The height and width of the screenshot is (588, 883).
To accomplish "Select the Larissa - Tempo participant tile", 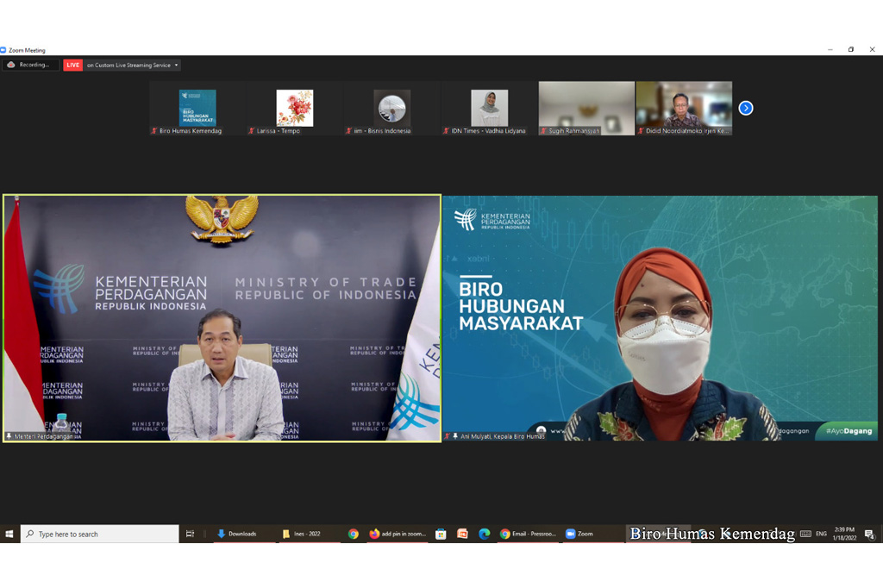I will pos(295,108).
